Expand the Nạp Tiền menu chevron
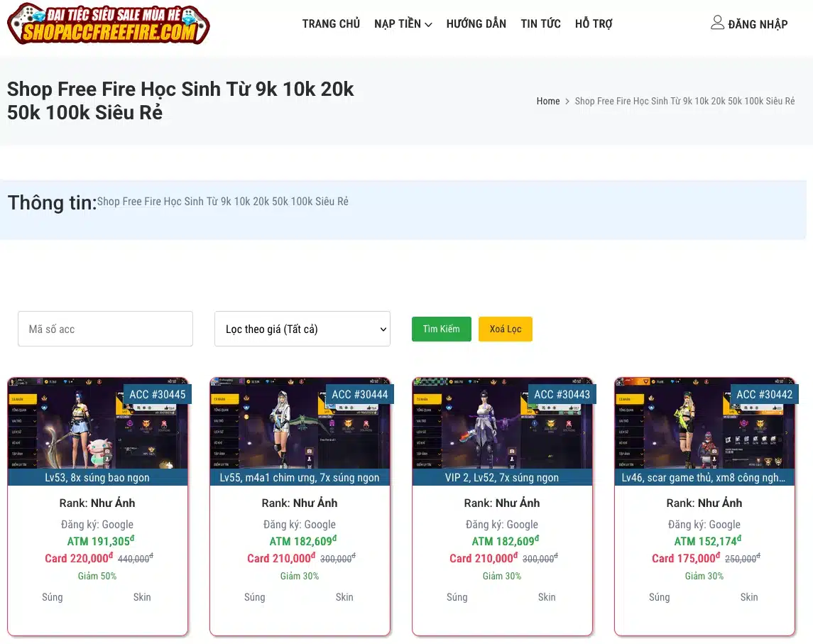This screenshot has height=644, width=813. (428, 24)
